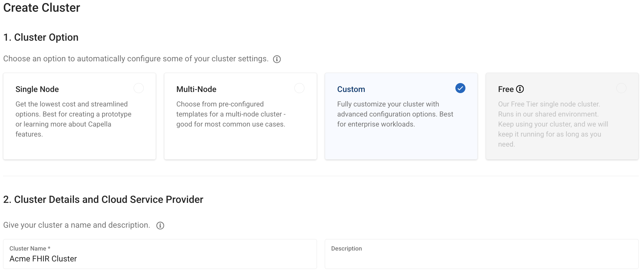Click the Create Cluster page heading
Image resolution: width=644 pixels, height=272 pixels.
click(41, 8)
